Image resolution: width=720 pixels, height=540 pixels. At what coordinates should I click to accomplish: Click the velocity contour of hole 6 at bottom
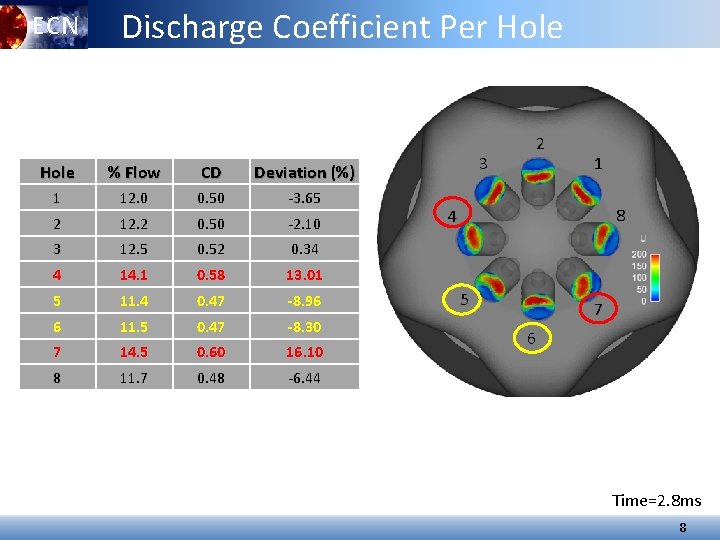[538, 305]
